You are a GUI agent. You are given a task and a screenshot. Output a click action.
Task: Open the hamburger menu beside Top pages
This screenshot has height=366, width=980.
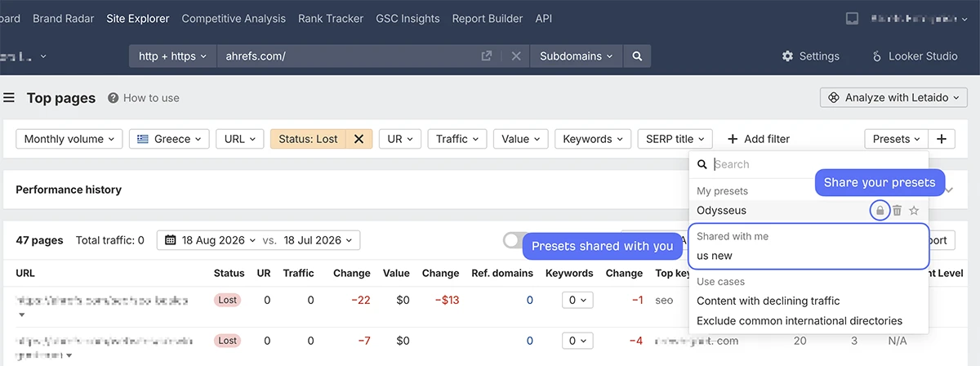click(x=9, y=98)
